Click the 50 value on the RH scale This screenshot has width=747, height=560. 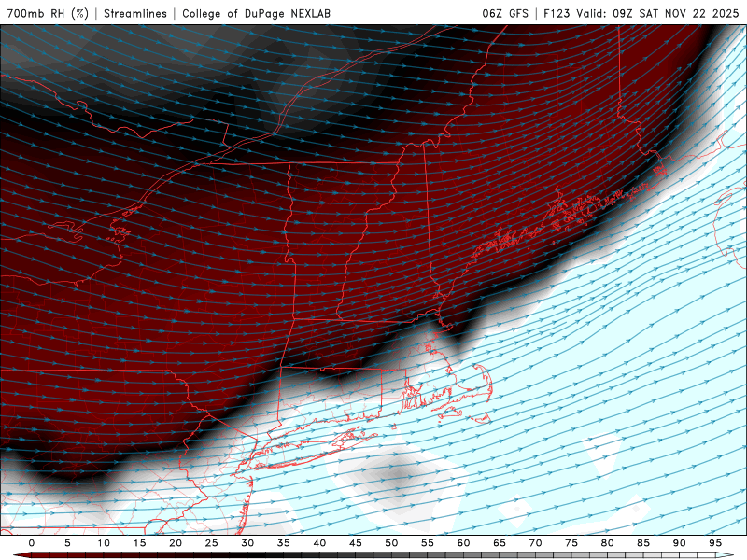(x=391, y=543)
